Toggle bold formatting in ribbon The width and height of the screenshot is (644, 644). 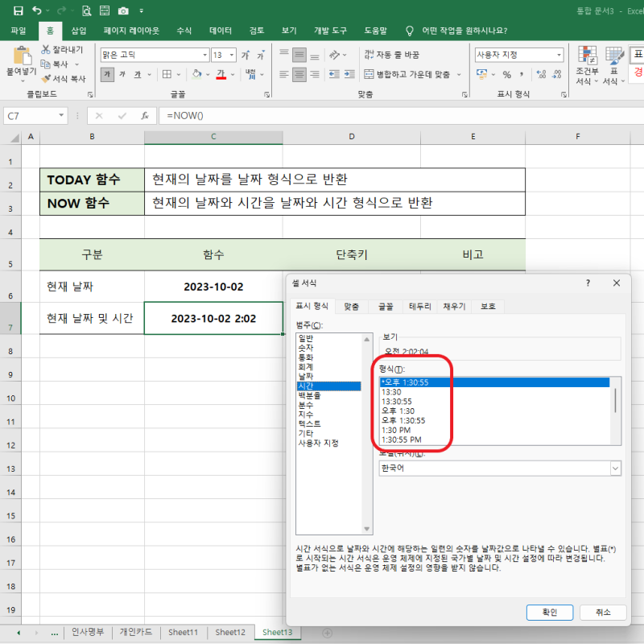click(108, 74)
